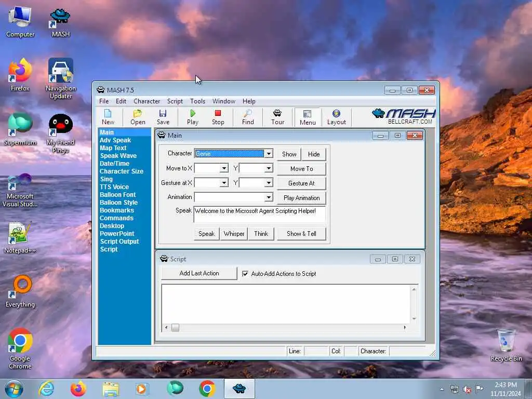
Task: Toggle the Menu toolbar button
Action: (x=308, y=117)
